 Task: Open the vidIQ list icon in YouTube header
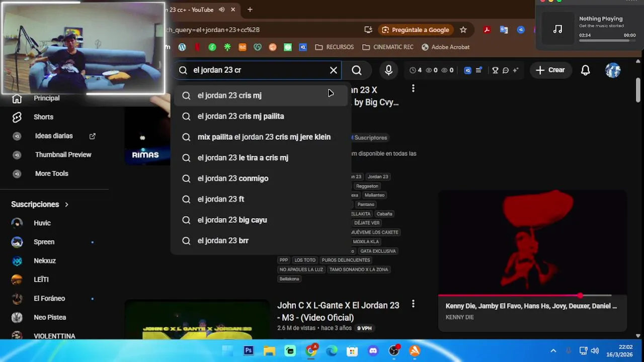click(x=479, y=70)
